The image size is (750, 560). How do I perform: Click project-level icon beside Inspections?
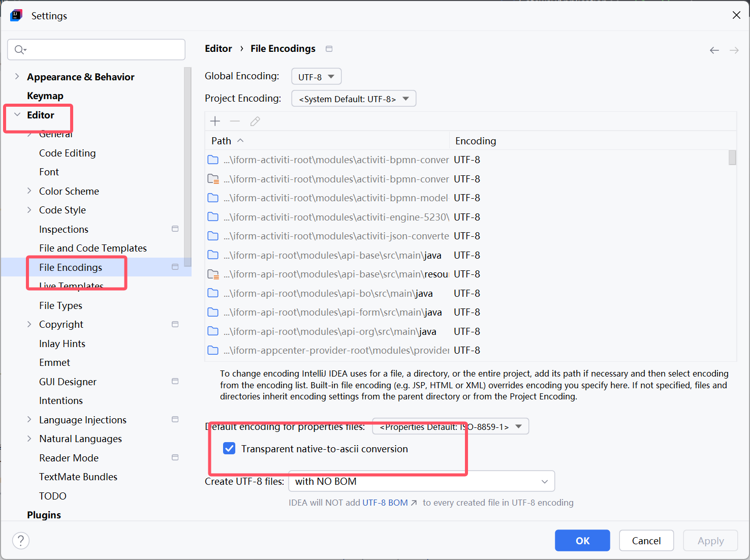pyautogui.click(x=175, y=229)
